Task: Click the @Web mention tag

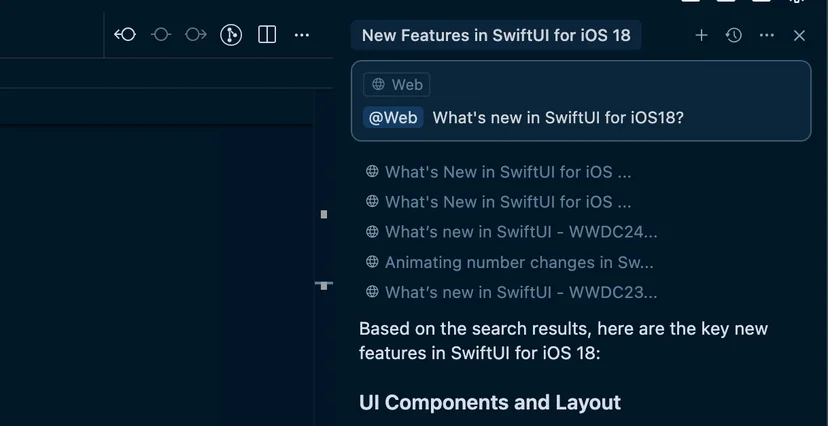Action: (393, 117)
